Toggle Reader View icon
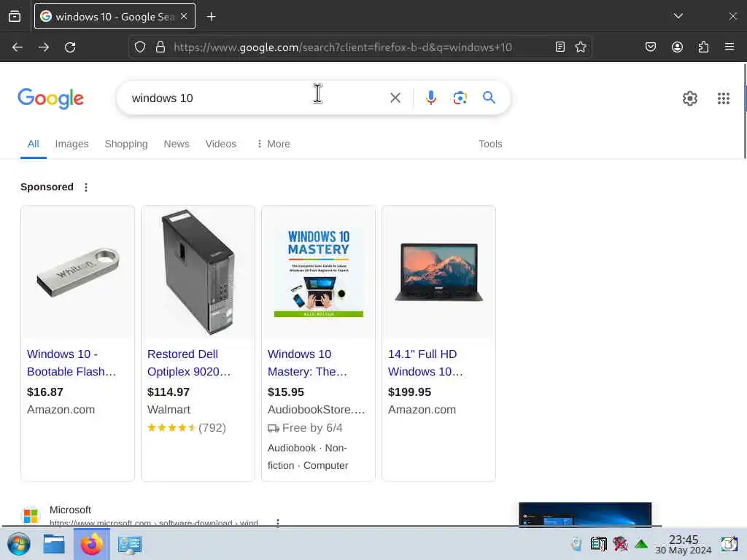The height and width of the screenshot is (560, 747). (560, 47)
